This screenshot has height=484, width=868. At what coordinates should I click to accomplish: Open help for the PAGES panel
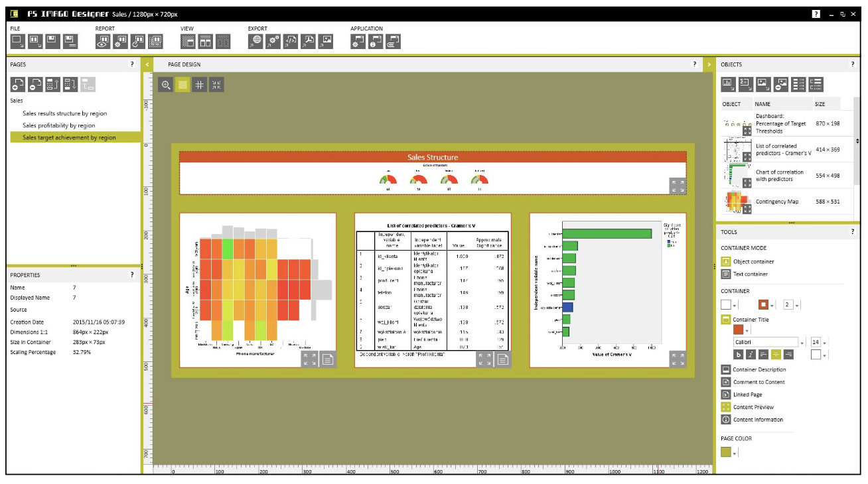click(132, 64)
